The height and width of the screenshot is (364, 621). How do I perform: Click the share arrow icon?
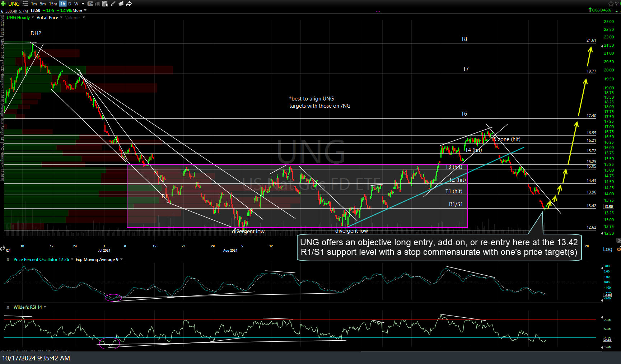(129, 4)
